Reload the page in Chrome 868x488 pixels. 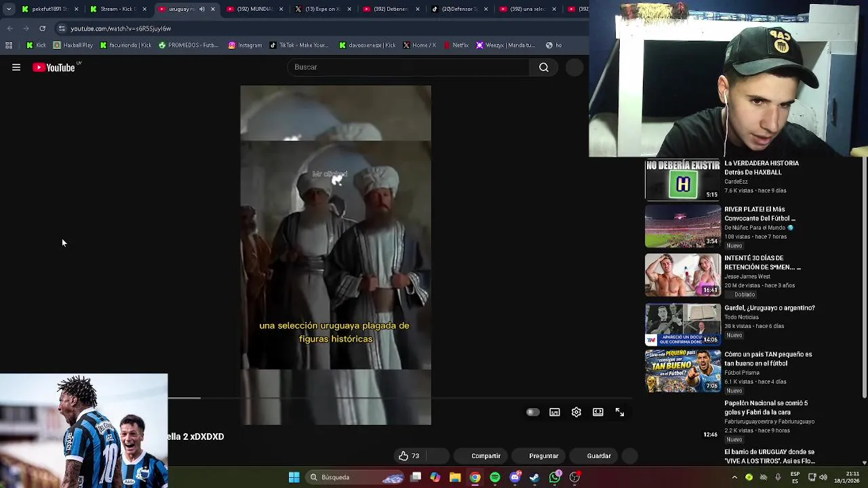pos(43,28)
